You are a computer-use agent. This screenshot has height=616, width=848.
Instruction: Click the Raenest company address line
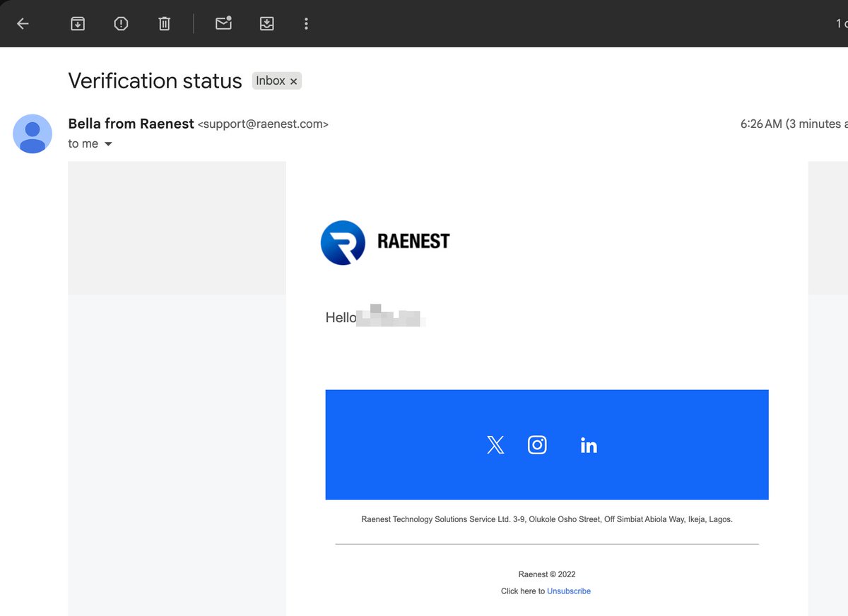[x=547, y=519]
